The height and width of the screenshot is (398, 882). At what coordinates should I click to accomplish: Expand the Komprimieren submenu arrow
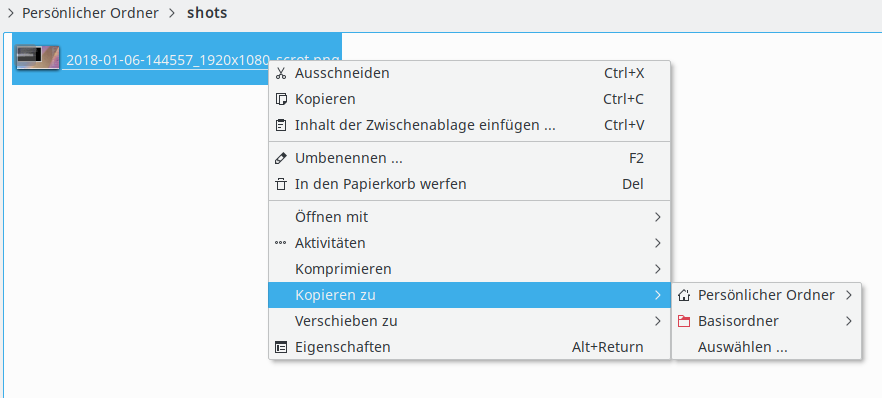pos(658,269)
